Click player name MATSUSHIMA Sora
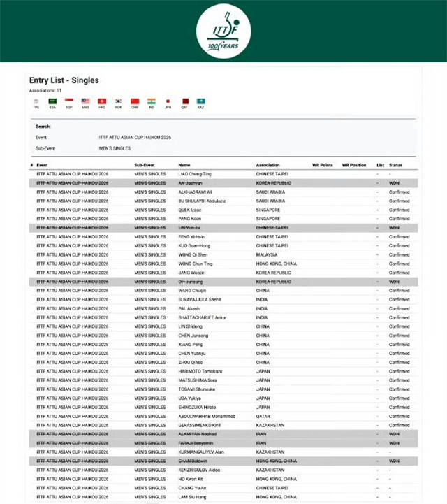The image size is (447, 504). (x=197, y=380)
